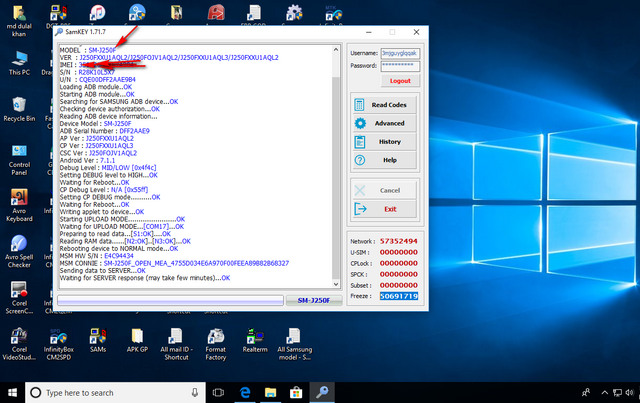Open the History list
Viewport: 640px width, 403px height.
coord(384,142)
